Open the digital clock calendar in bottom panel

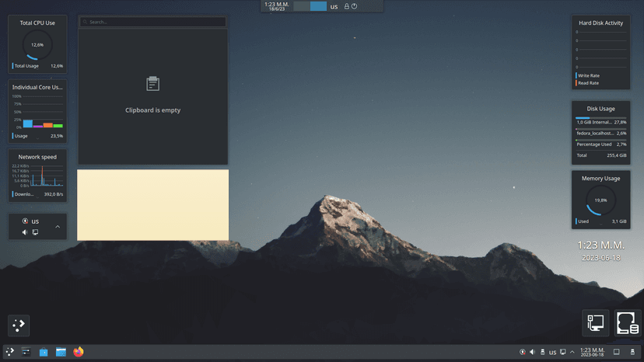coord(592,352)
